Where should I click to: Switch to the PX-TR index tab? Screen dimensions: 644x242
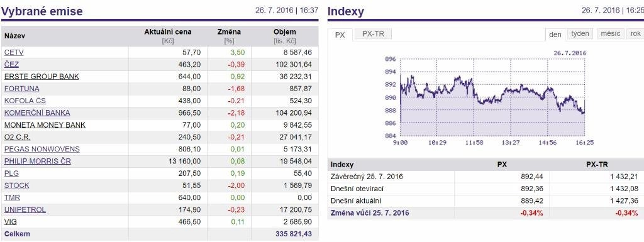coord(373,34)
